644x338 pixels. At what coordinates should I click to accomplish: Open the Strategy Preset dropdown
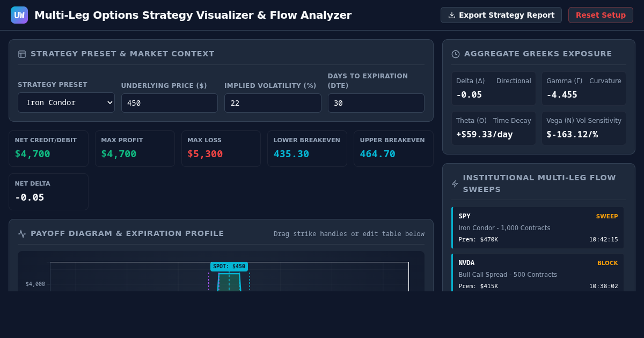[x=66, y=102]
